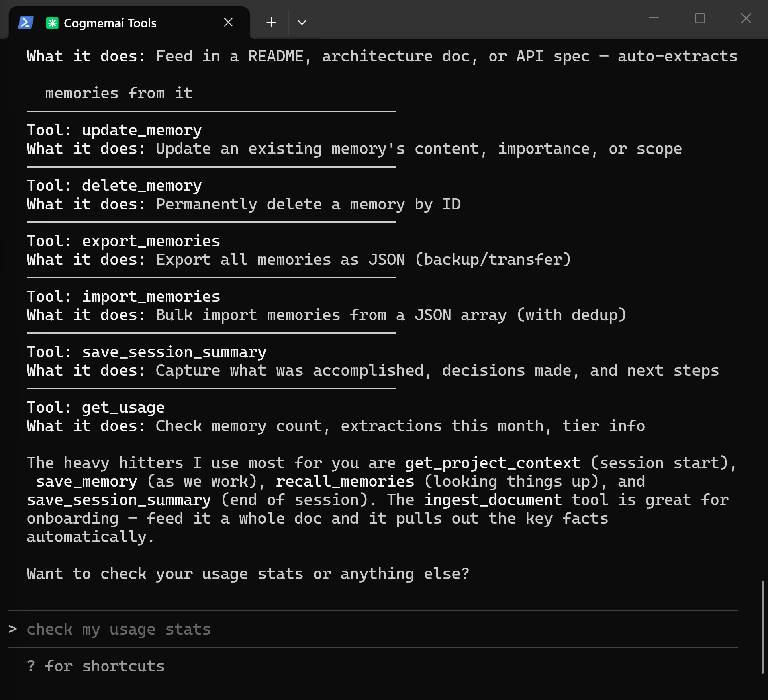Click the text 'Tool: delete_memory'

(114, 186)
